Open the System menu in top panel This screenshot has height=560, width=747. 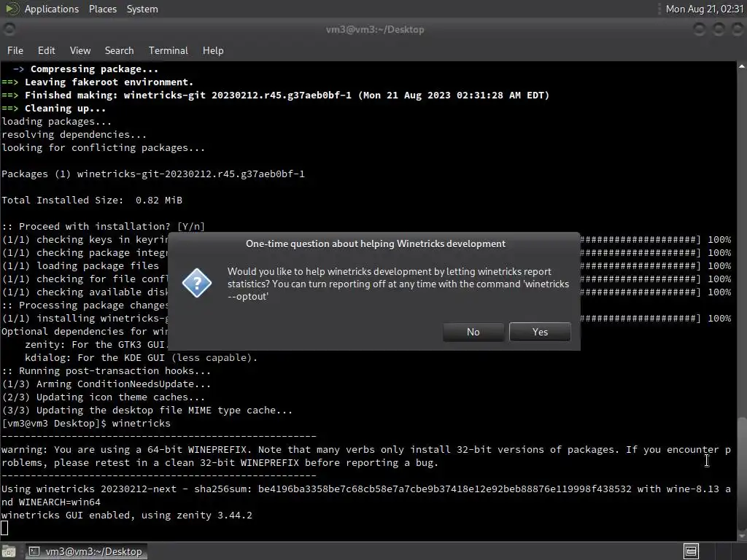coord(142,9)
